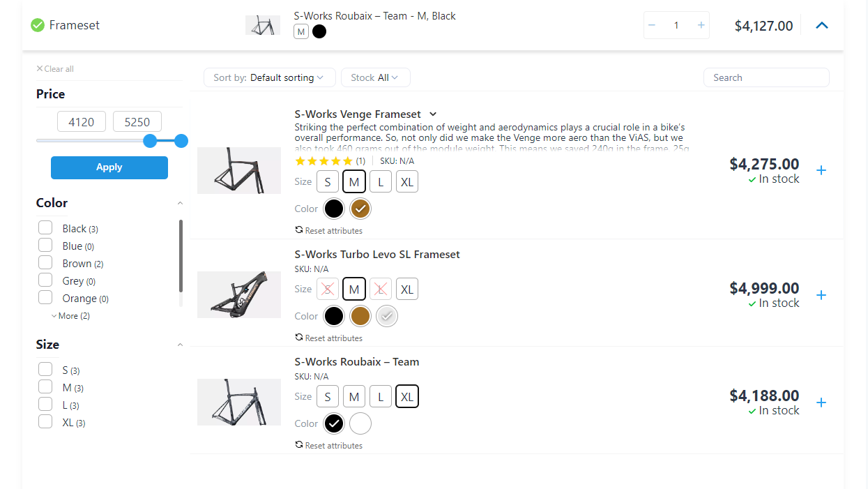The image size is (868, 489).
Task: Check the Black color filter checkbox
Action: 45,227
